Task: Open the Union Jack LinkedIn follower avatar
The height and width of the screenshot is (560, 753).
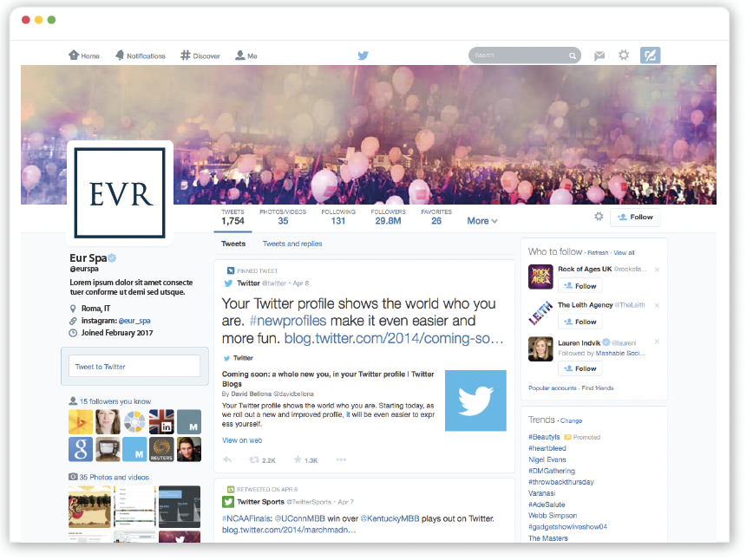Action: tap(161, 422)
